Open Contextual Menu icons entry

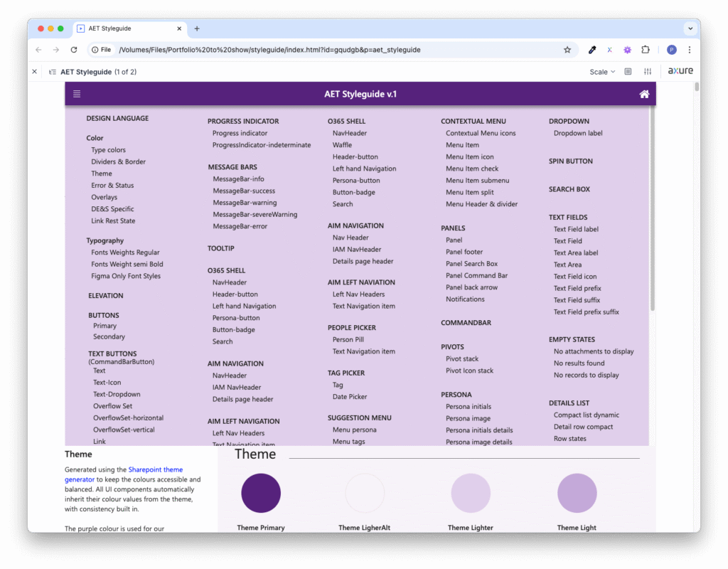point(481,133)
